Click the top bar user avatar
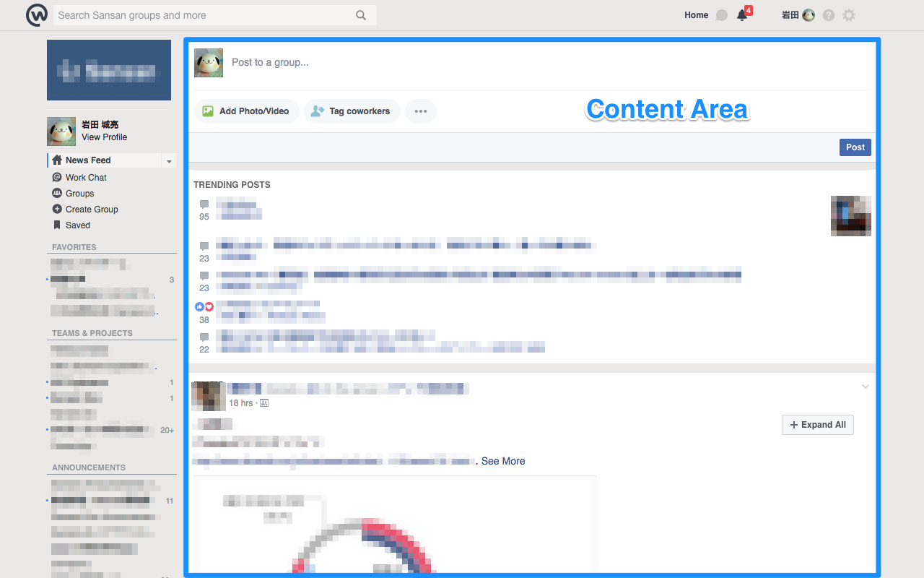The image size is (924, 578). 808,15
